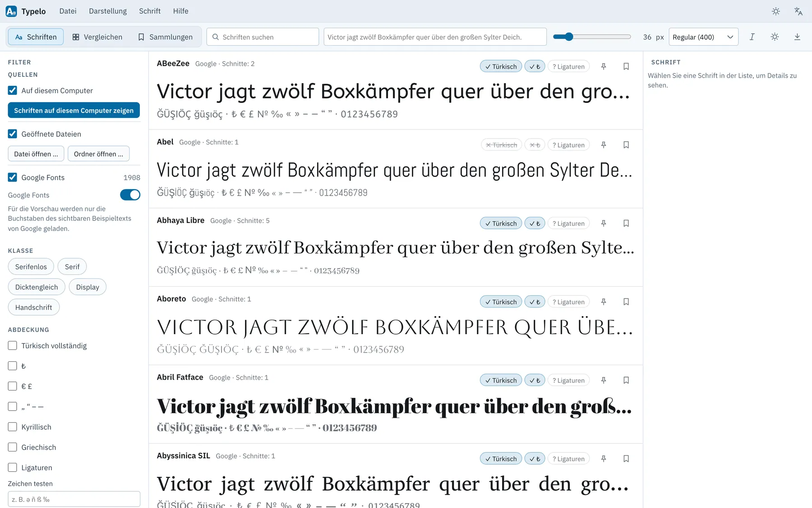The image size is (812, 508).
Task: Click Schriften auf diesem Computer zeigen
Action: tap(74, 110)
